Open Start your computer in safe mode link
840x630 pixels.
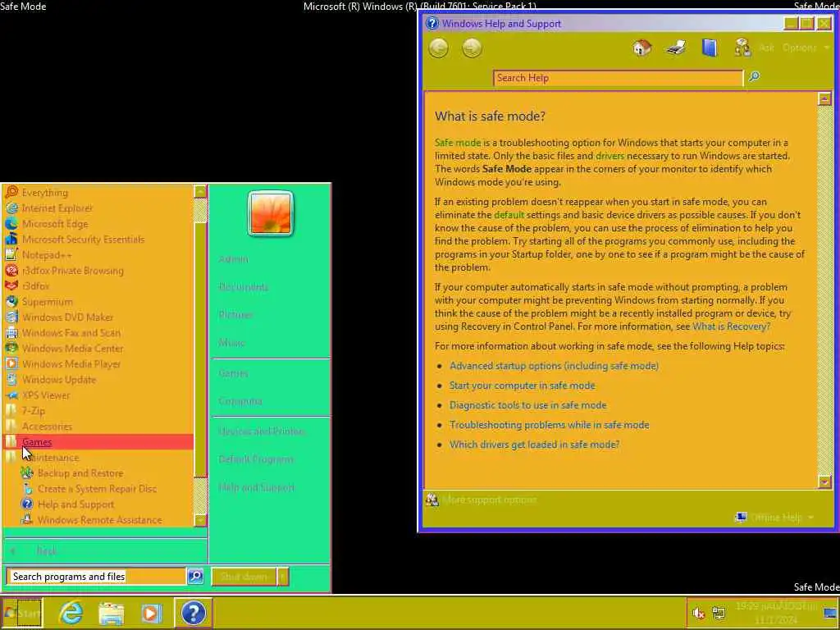point(522,386)
